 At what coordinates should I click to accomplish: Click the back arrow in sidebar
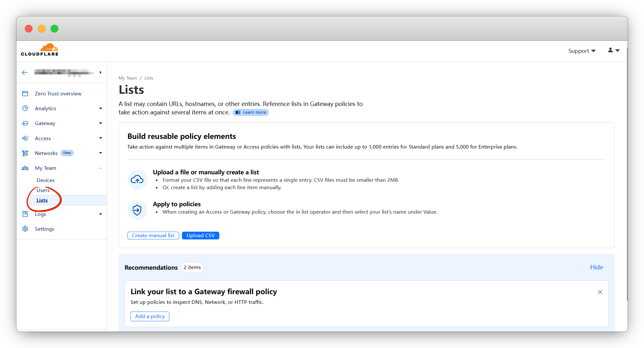coord(25,72)
